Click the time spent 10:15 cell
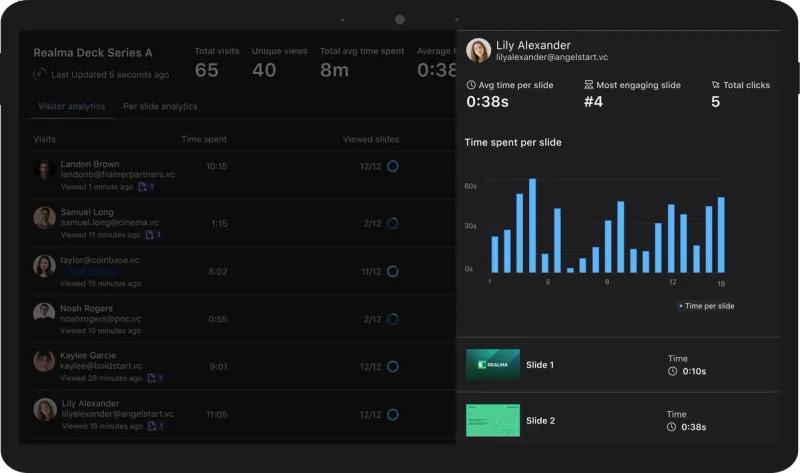 pyautogui.click(x=216, y=166)
